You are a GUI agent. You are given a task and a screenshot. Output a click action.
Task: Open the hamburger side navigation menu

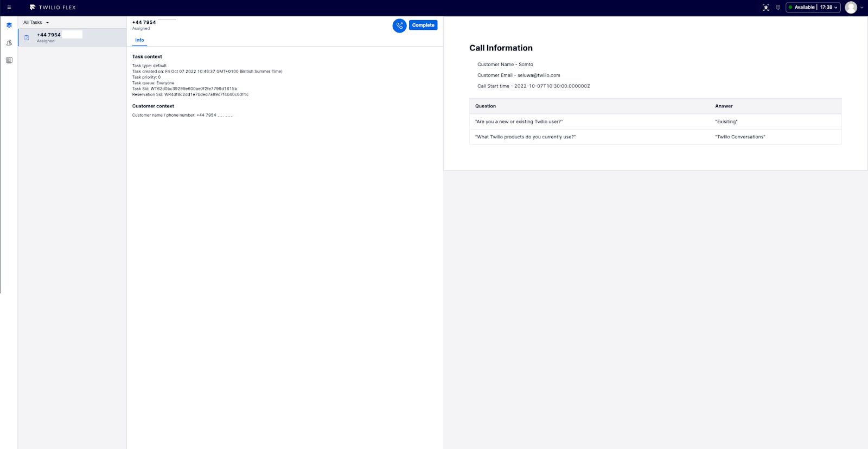point(9,8)
